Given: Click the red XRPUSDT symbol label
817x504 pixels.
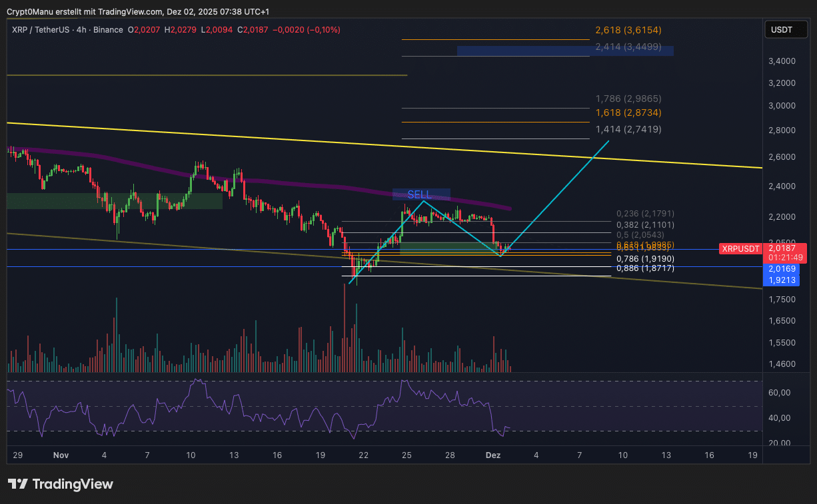Looking at the screenshot, I should 740,248.
